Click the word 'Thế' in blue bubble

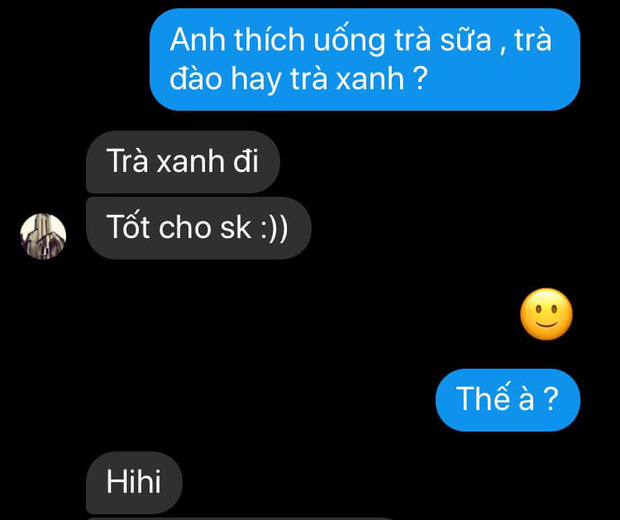(x=478, y=397)
